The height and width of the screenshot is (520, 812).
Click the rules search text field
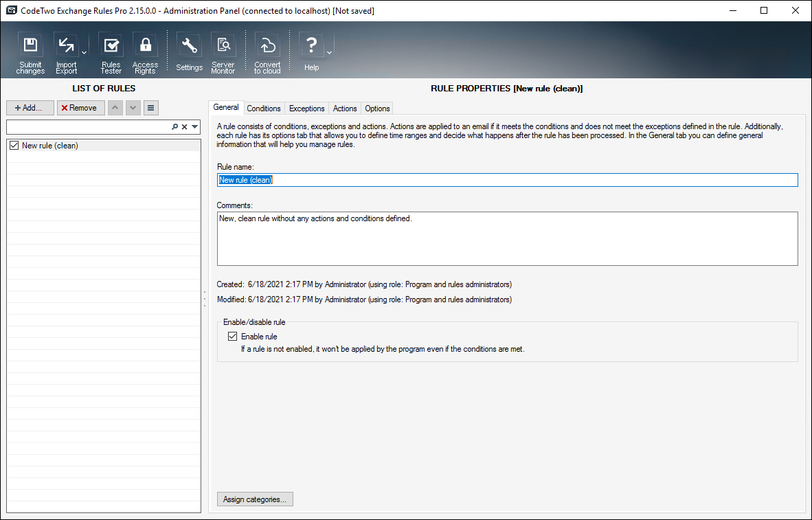point(88,127)
